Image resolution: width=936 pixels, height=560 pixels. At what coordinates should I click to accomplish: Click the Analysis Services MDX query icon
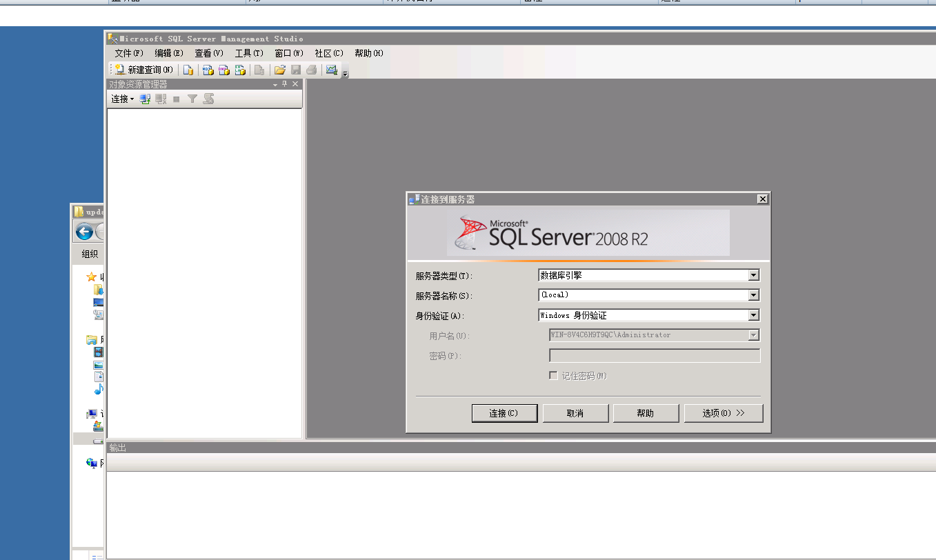pyautogui.click(x=207, y=70)
